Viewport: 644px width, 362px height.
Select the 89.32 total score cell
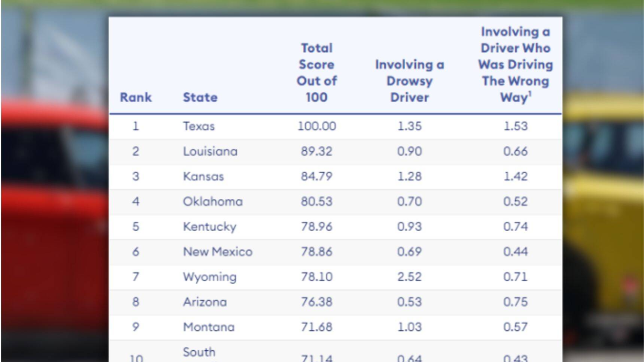(x=317, y=151)
